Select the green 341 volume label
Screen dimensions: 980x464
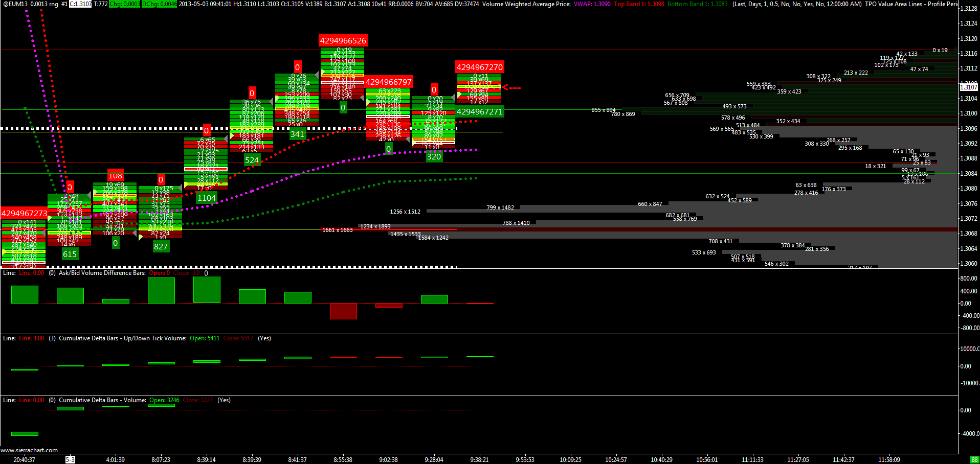[x=297, y=135]
